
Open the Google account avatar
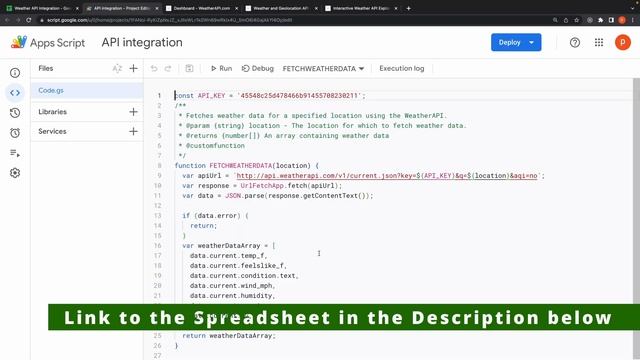click(623, 42)
